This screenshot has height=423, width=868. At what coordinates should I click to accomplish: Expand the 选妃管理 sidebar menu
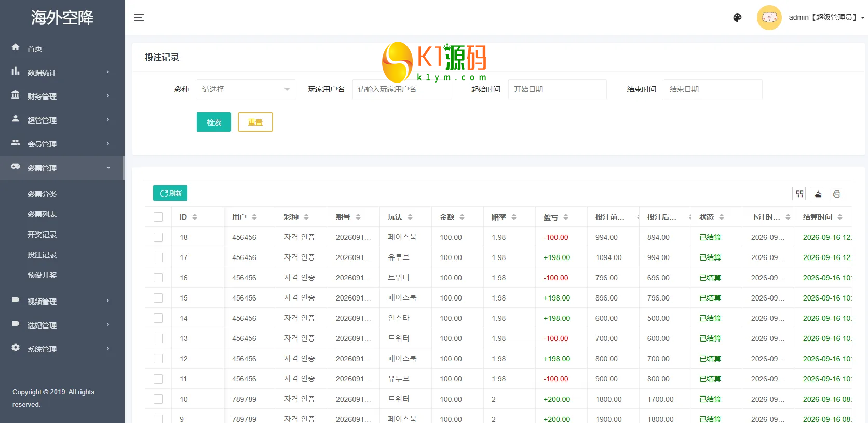point(62,325)
